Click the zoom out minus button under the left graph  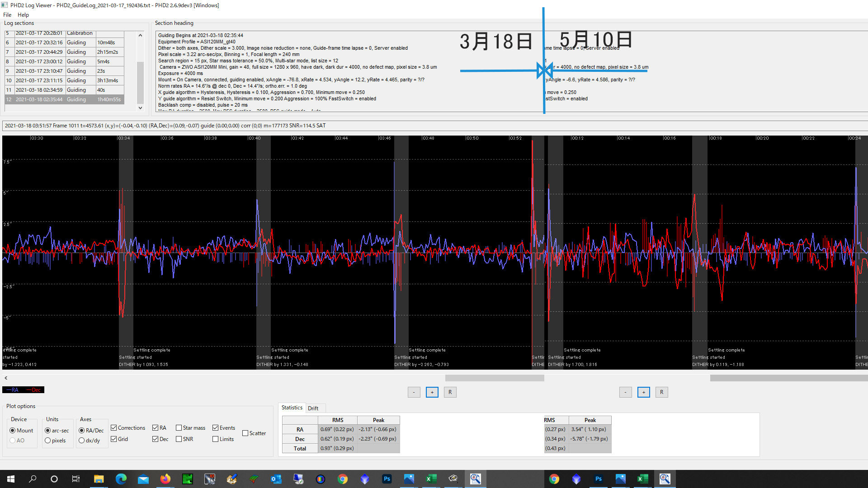pos(414,392)
